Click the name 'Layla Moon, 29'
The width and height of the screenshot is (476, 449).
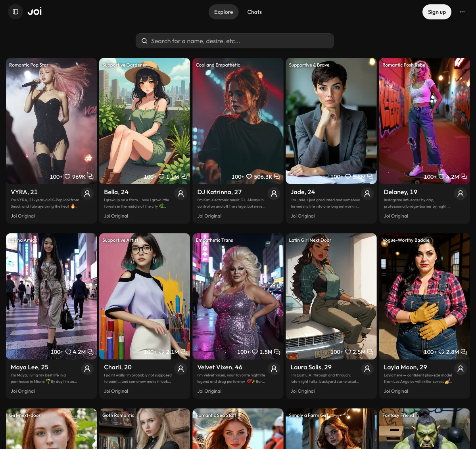pos(405,367)
